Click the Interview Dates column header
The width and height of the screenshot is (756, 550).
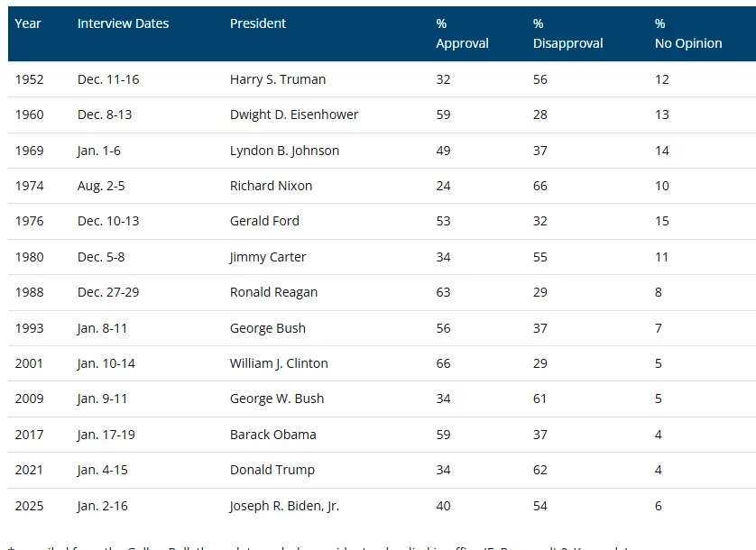click(x=123, y=23)
